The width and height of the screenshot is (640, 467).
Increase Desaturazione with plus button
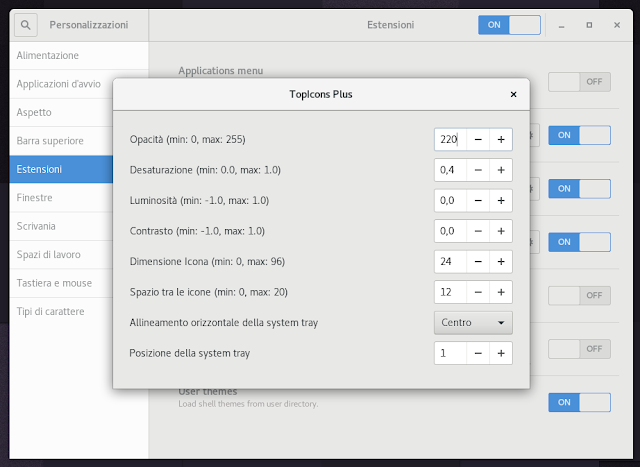pos(501,170)
